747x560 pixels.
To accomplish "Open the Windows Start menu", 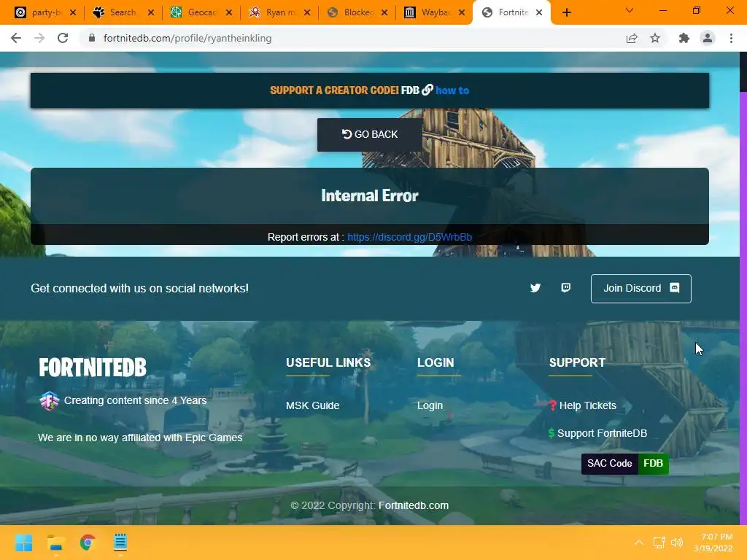I will 23,542.
